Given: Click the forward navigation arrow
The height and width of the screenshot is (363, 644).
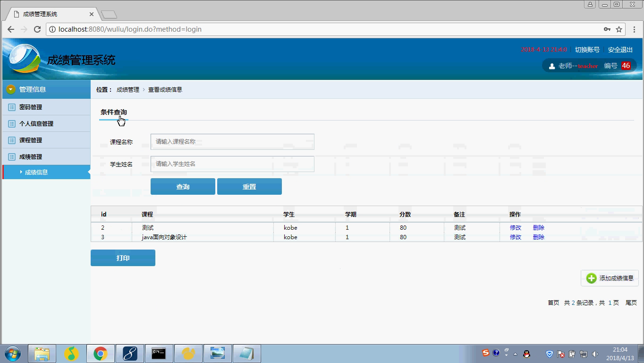Looking at the screenshot, I should coord(24,29).
